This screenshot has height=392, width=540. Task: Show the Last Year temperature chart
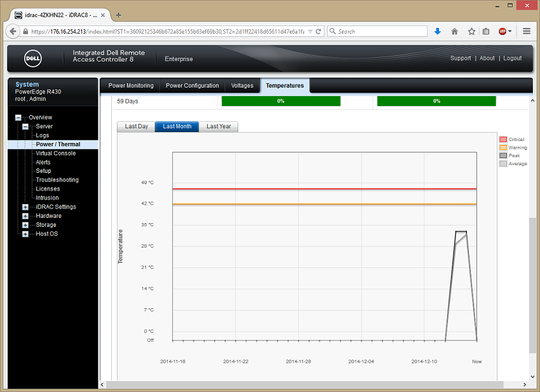219,126
